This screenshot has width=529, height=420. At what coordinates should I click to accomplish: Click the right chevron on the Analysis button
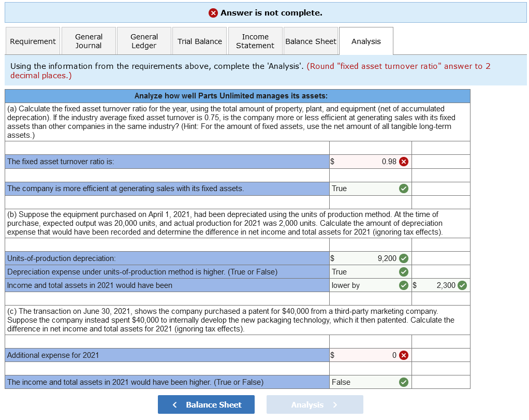(335, 404)
